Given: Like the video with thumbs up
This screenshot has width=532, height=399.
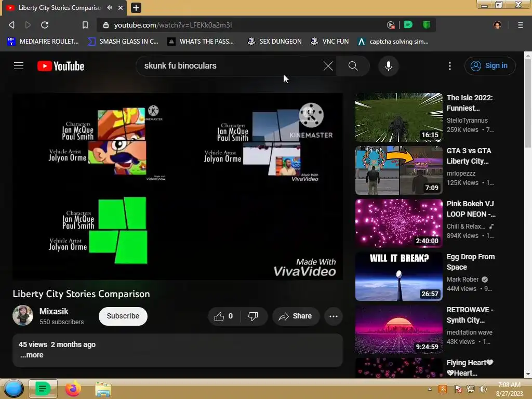Looking at the screenshot, I should coord(224,316).
